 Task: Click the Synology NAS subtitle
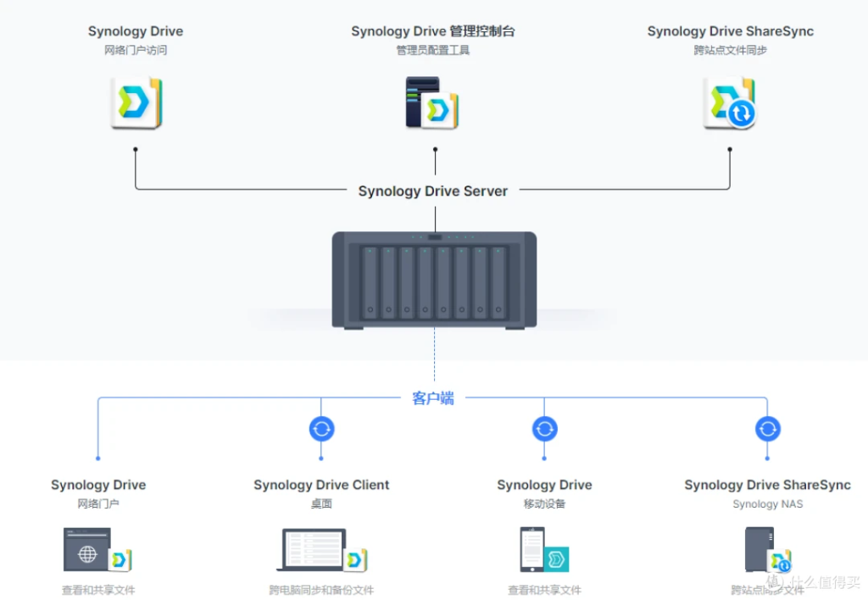(768, 504)
